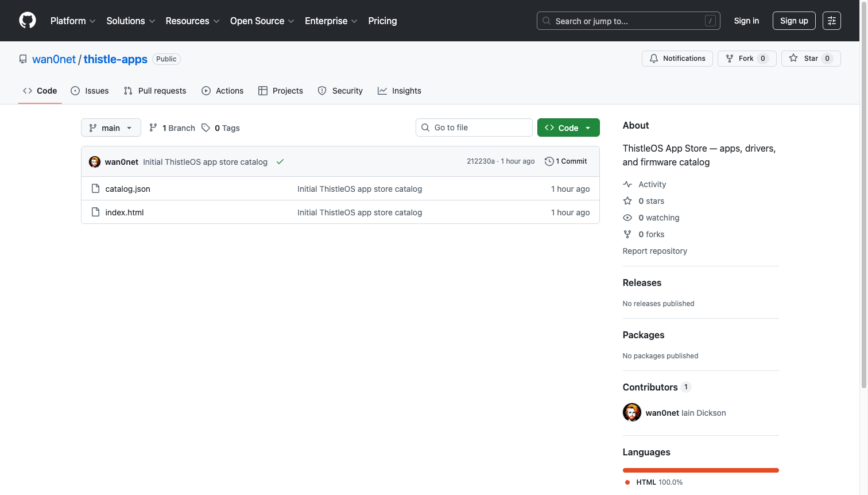The height and width of the screenshot is (495, 868).
Task: Expand the Open Source menu
Action: coord(262,21)
